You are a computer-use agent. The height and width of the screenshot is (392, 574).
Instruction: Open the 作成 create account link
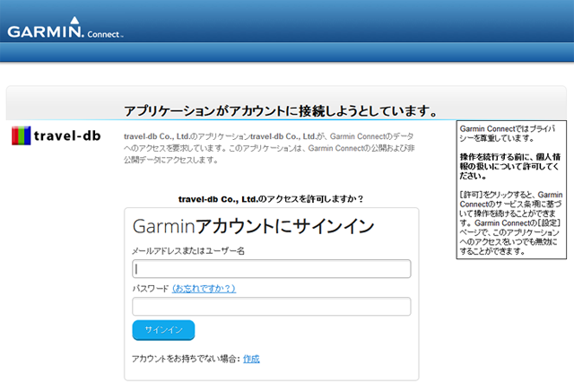click(x=251, y=359)
